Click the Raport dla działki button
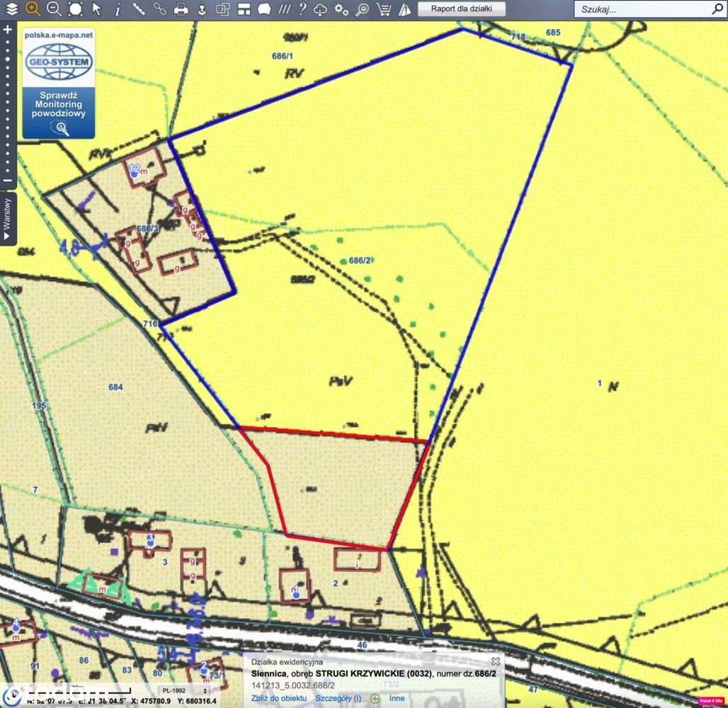 pyautogui.click(x=462, y=8)
